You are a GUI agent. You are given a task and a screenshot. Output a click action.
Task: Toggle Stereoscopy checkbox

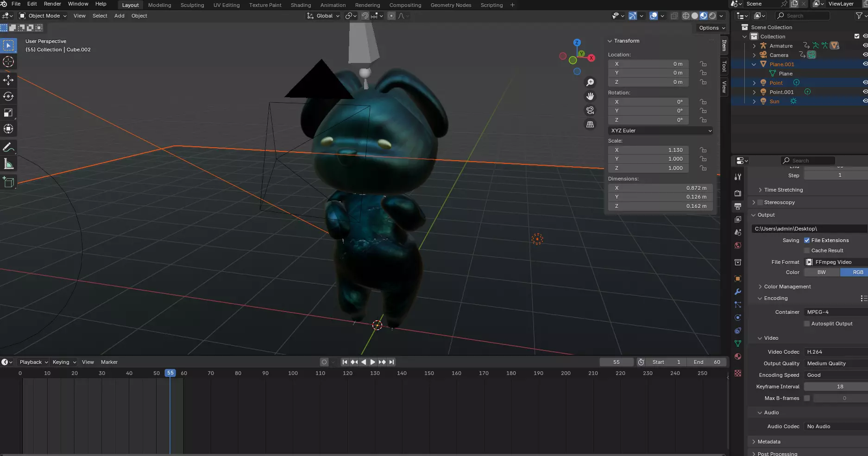(x=760, y=202)
